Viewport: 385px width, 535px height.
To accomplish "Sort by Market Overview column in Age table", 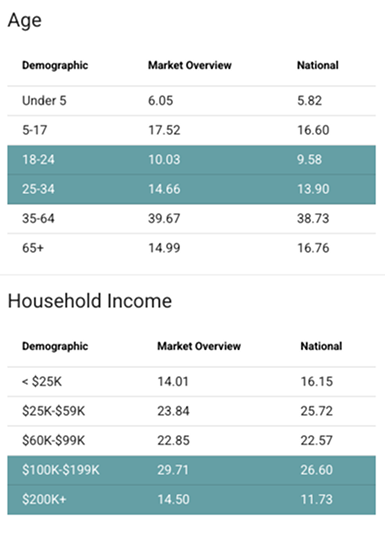I will [190, 65].
